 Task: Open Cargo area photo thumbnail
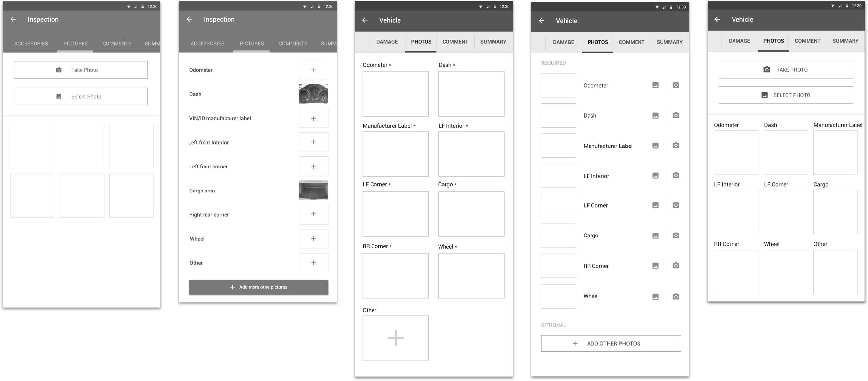click(x=313, y=190)
